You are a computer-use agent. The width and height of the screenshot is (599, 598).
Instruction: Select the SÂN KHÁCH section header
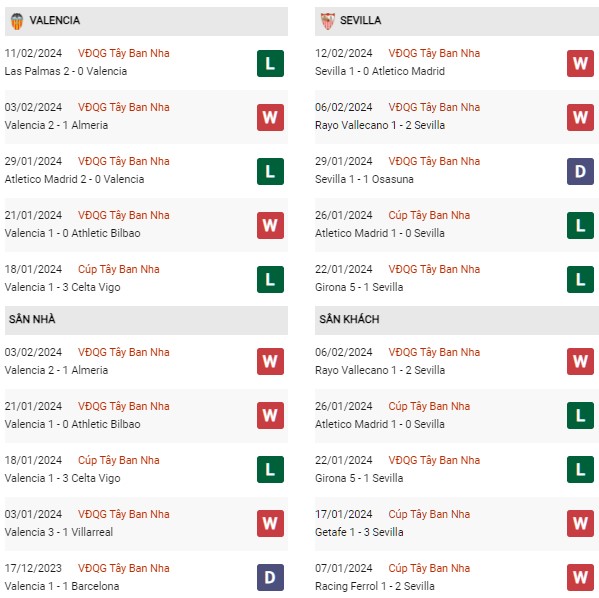(457, 320)
